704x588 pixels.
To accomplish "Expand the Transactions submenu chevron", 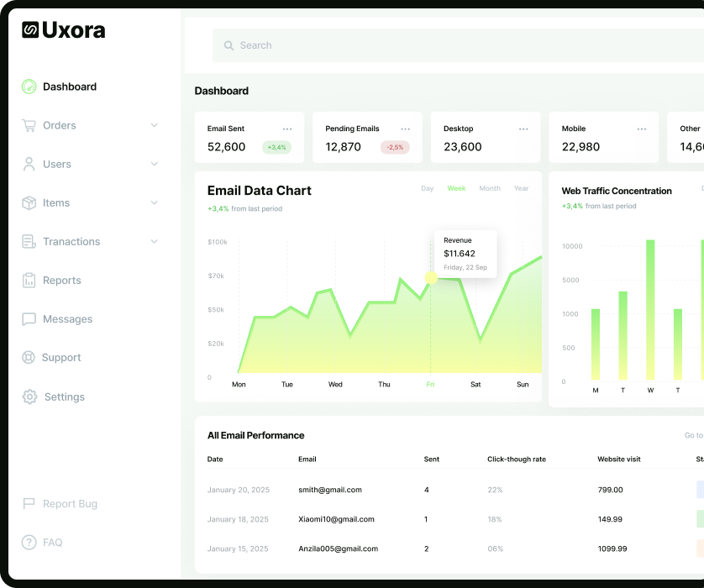I will [x=154, y=241].
